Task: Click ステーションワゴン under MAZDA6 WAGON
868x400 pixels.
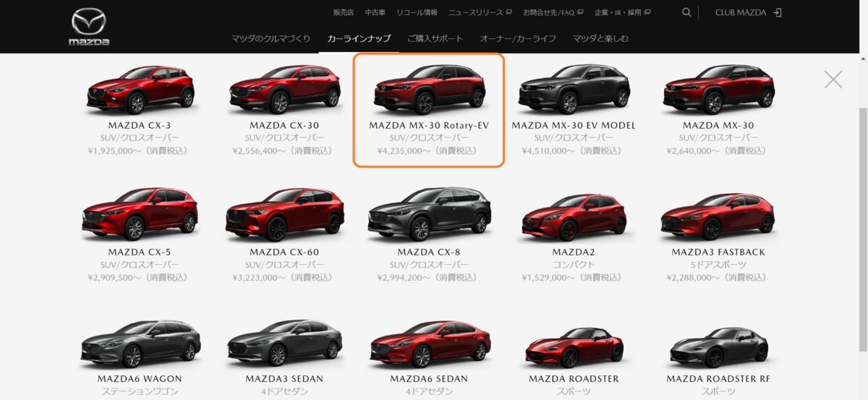Action: coord(140,391)
